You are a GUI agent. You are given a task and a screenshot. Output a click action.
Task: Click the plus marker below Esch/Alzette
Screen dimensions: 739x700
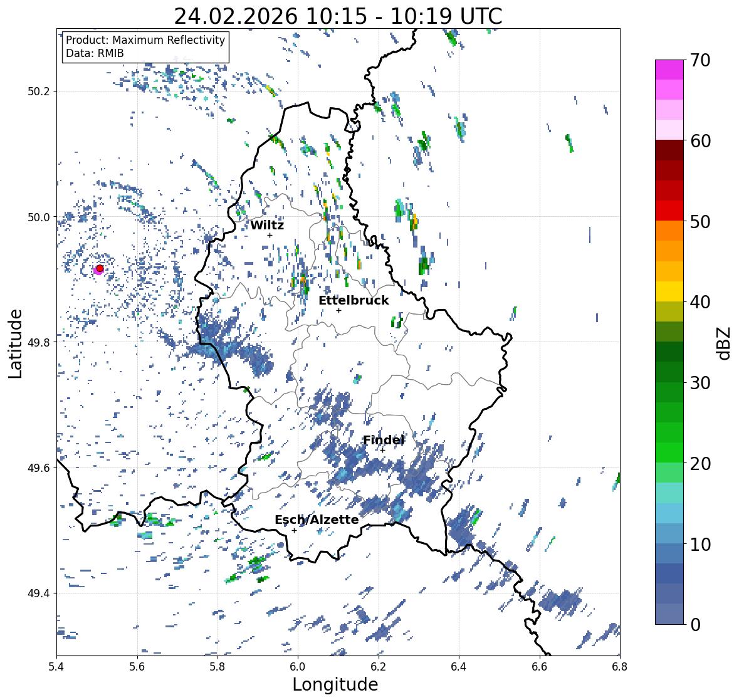coord(294,530)
